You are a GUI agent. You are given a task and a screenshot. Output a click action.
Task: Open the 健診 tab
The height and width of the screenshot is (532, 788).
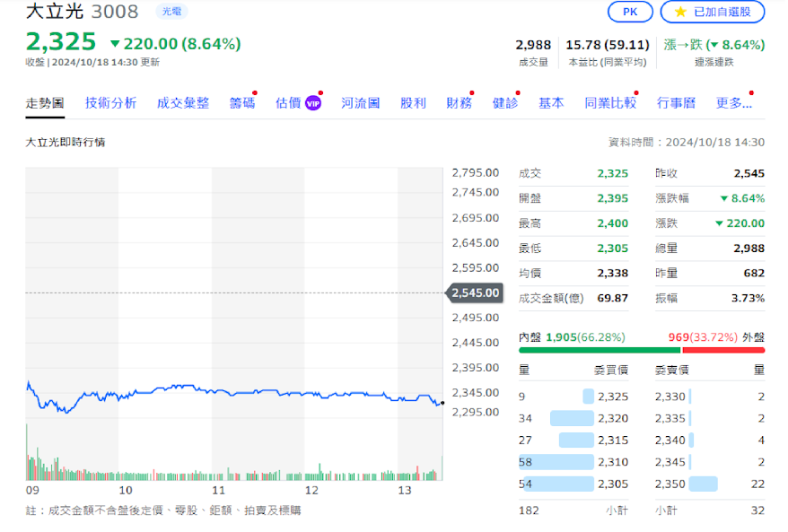pos(505,103)
